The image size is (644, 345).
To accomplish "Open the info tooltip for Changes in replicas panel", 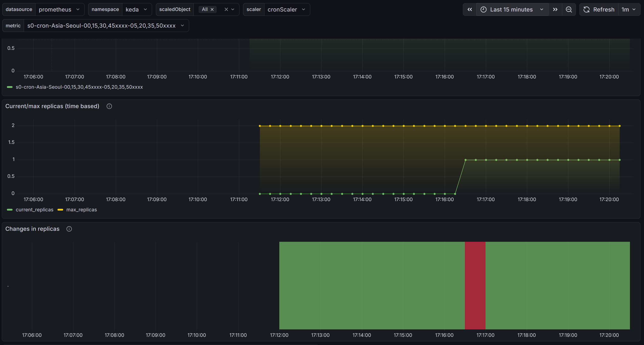I will pos(69,229).
